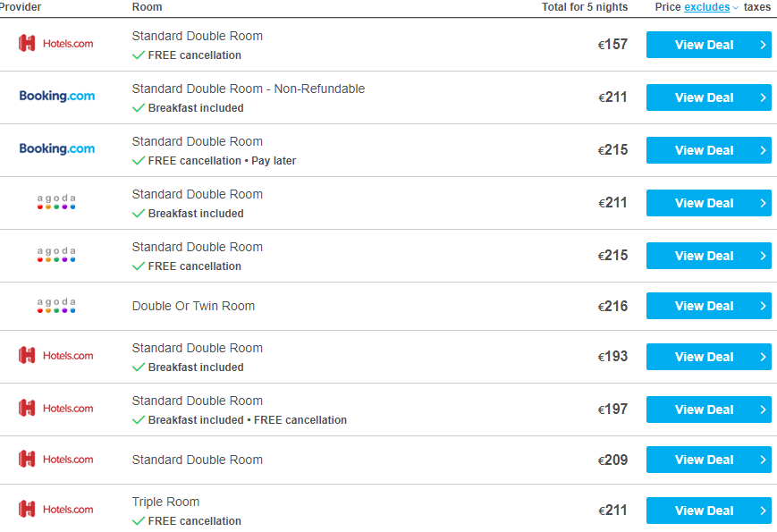Click the Booking.com logo for the Non-Refundable room
The image size is (777, 532).
57,96
